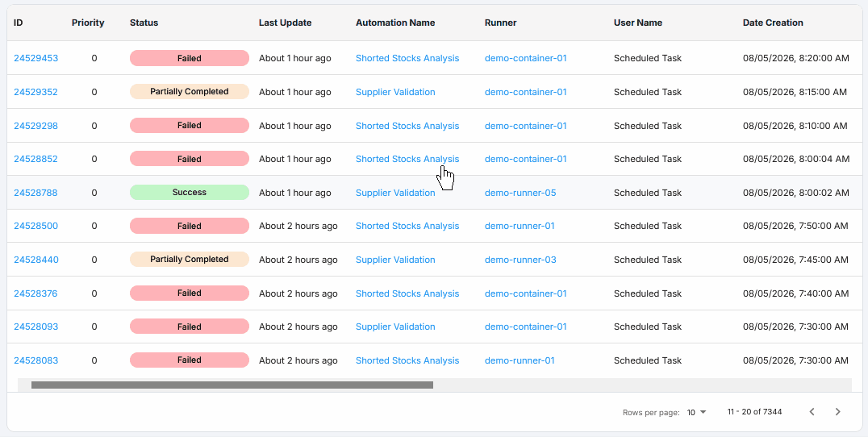Viewport: 868px width, 437px height.
Task: Open the Rows per page dropdown
Action: (697, 412)
